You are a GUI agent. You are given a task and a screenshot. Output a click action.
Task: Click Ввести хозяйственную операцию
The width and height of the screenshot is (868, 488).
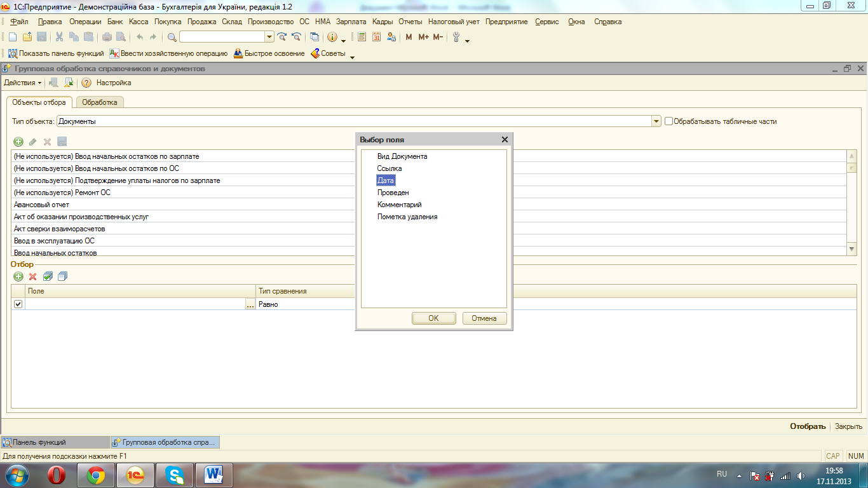click(169, 53)
